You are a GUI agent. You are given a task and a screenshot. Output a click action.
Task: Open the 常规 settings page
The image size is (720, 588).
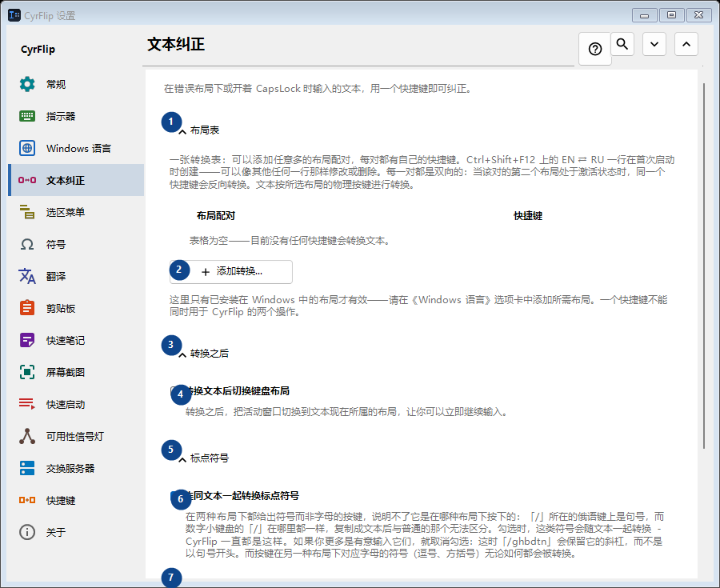click(76, 84)
